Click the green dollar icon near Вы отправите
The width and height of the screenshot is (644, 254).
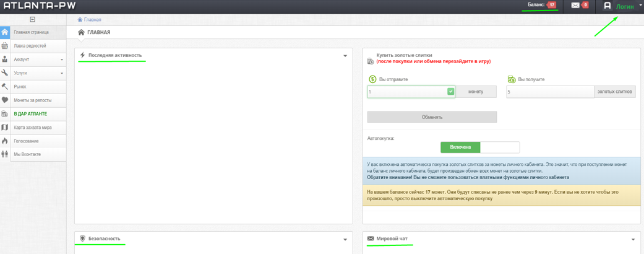tap(372, 79)
